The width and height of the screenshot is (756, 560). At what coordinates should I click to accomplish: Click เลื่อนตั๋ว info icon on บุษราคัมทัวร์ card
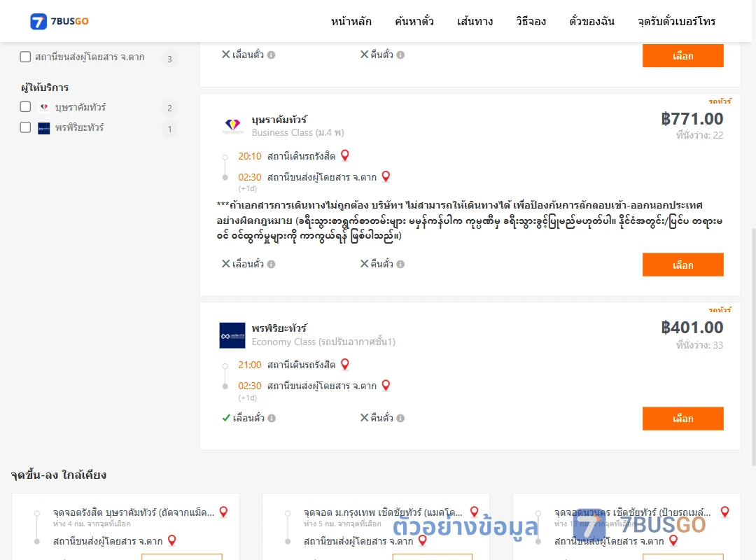[x=272, y=265]
